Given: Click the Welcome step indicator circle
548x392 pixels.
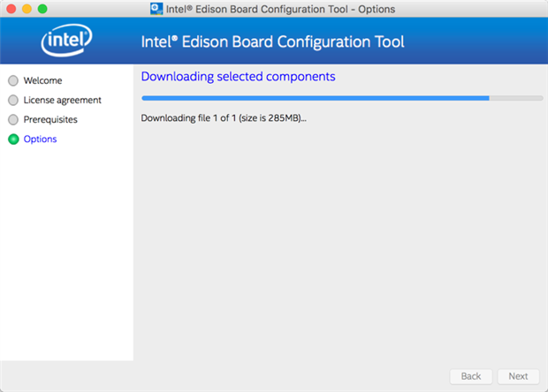Looking at the screenshot, I should 13,80.
